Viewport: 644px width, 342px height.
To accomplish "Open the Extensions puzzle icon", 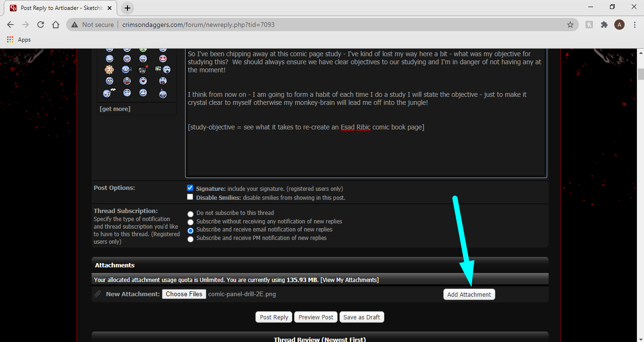I will pyautogui.click(x=604, y=25).
